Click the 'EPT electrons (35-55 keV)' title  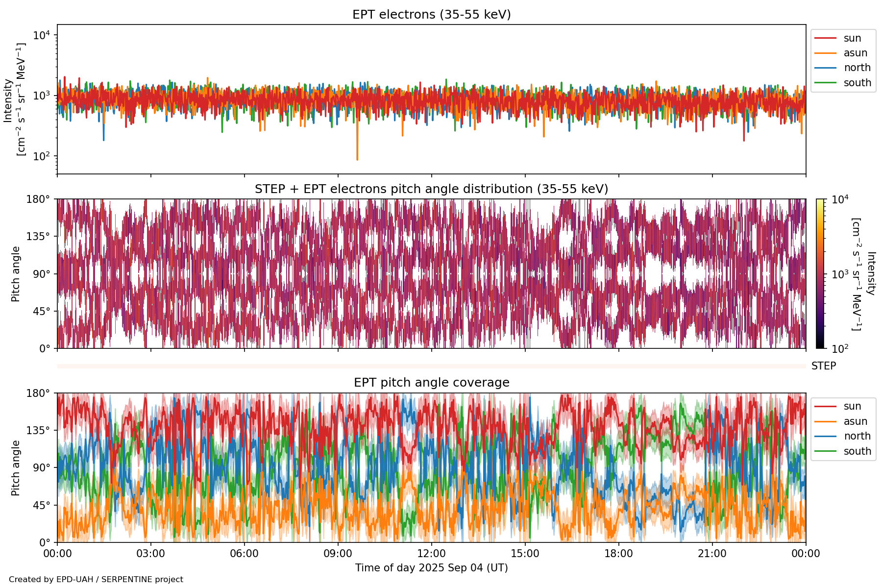pos(431,15)
